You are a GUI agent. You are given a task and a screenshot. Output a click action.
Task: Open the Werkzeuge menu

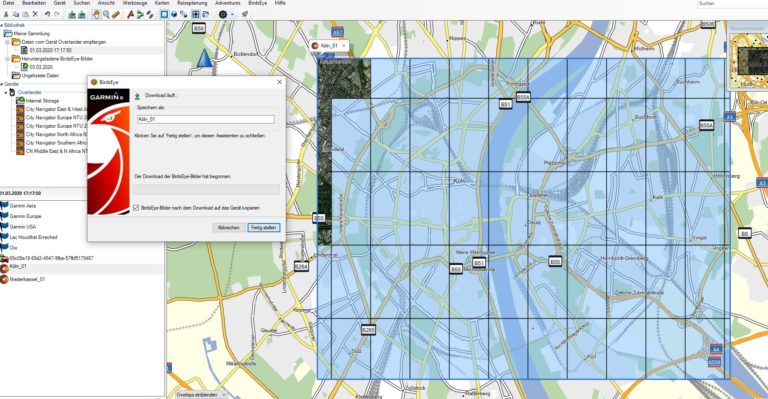(135, 3)
